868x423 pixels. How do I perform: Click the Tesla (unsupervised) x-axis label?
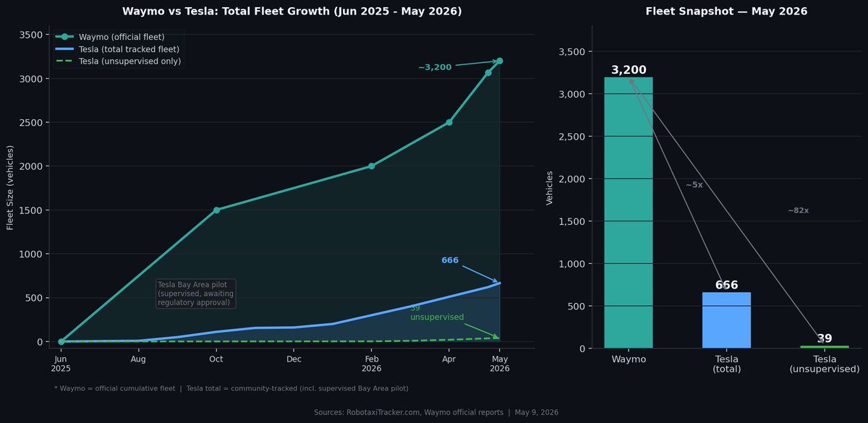click(825, 364)
